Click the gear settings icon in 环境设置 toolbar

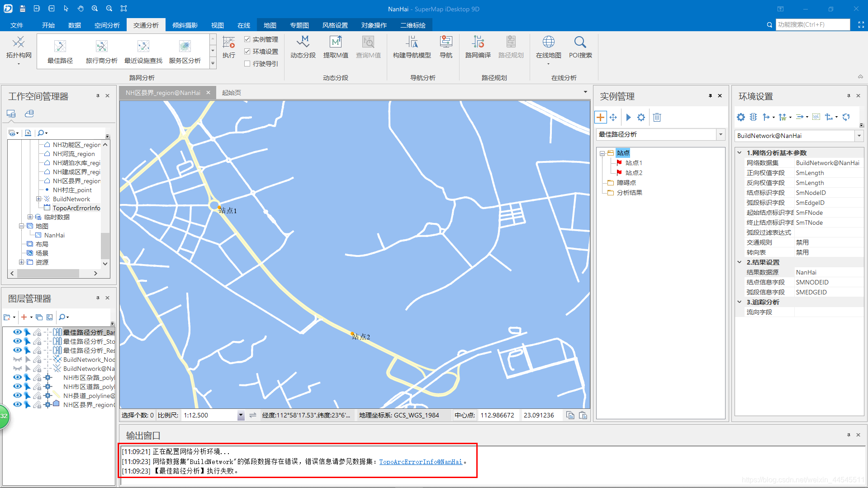click(740, 117)
